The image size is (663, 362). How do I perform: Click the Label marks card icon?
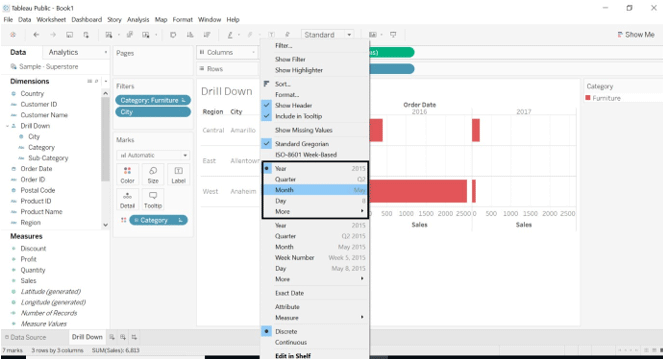tap(178, 175)
